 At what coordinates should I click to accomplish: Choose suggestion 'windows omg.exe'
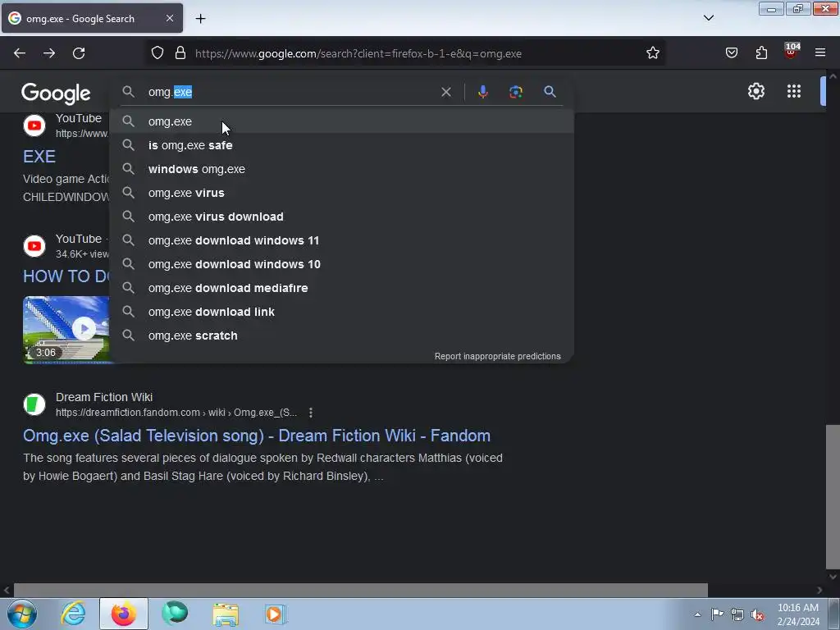[x=342, y=169]
